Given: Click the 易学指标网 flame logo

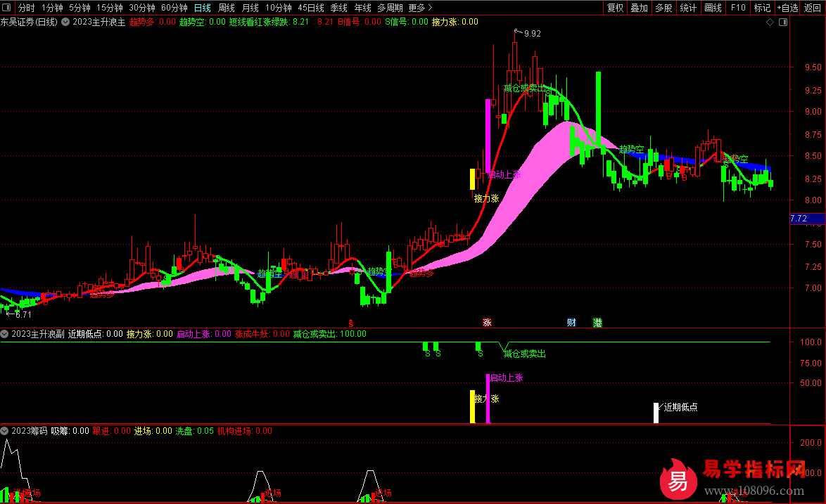Looking at the screenshot, I should point(678,479).
